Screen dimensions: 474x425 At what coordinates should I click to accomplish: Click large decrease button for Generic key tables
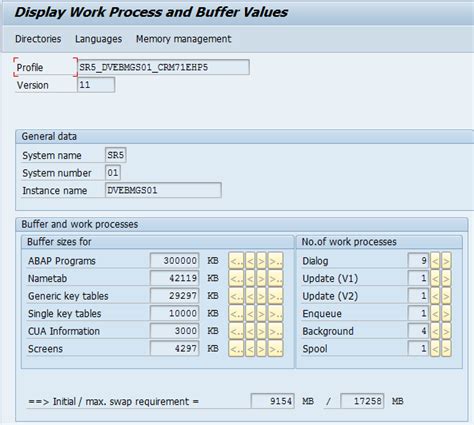pos(236,296)
